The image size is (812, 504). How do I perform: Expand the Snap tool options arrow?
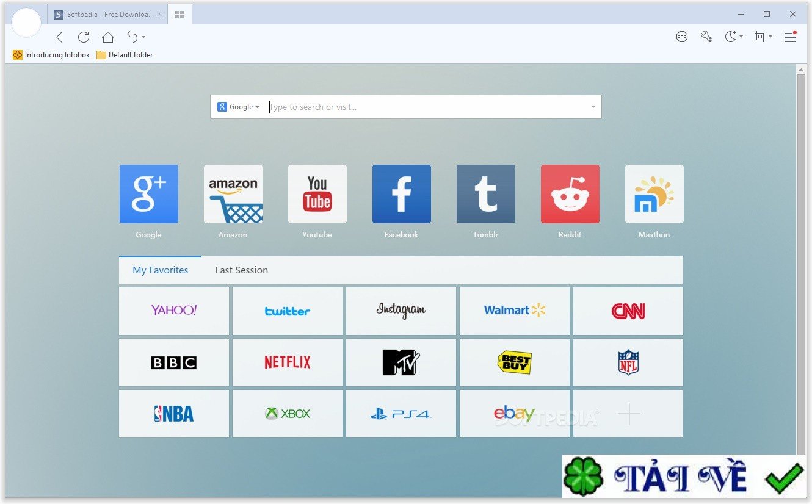[770, 37]
